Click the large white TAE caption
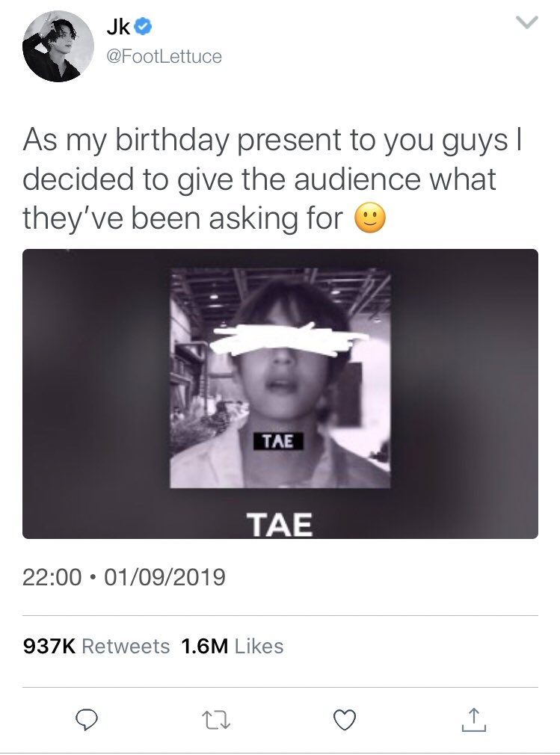Image resolution: width=560 pixels, height=755 pixels. [280, 524]
